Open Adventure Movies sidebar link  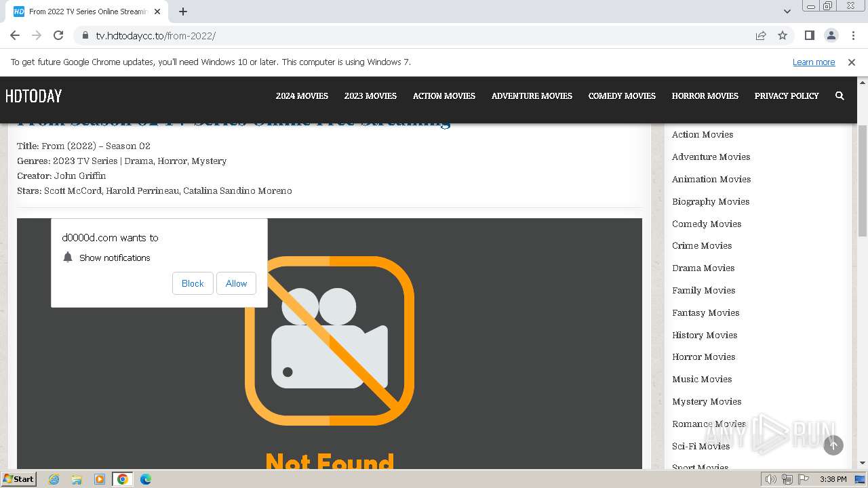click(711, 157)
